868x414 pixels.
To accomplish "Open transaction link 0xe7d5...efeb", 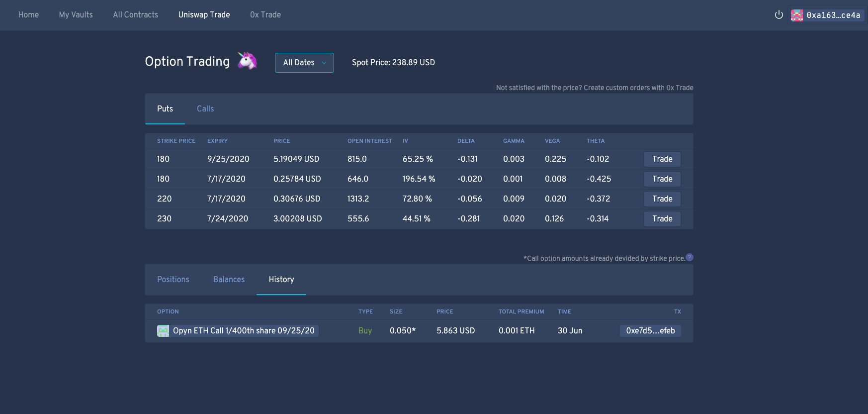I will coord(650,331).
